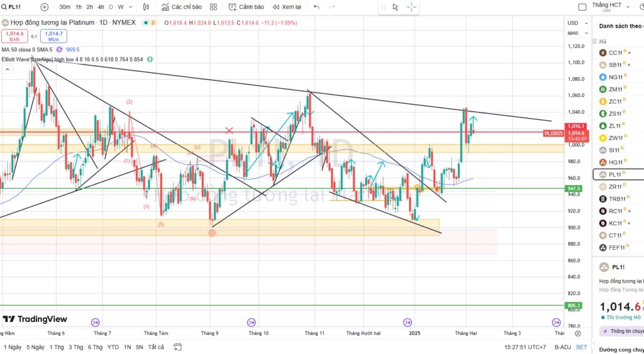Add a symbol to compare with plus icon

45,7
